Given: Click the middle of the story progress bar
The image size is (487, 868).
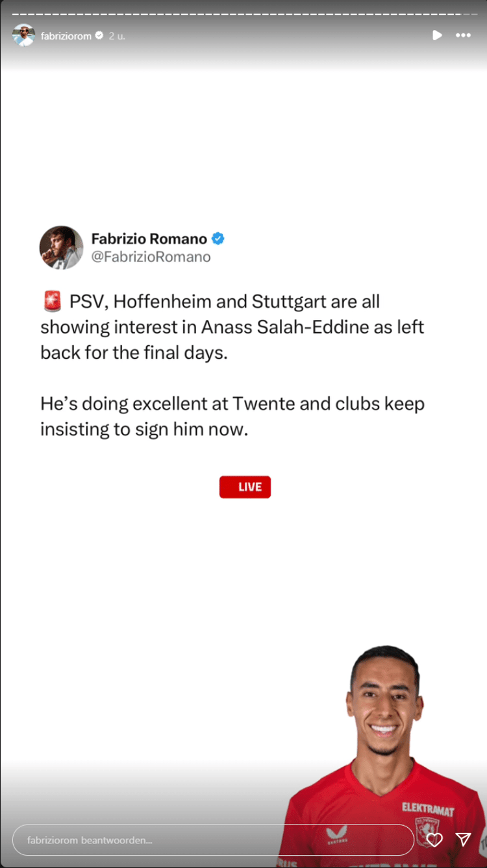Looking at the screenshot, I should pyautogui.click(x=243, y=13).
